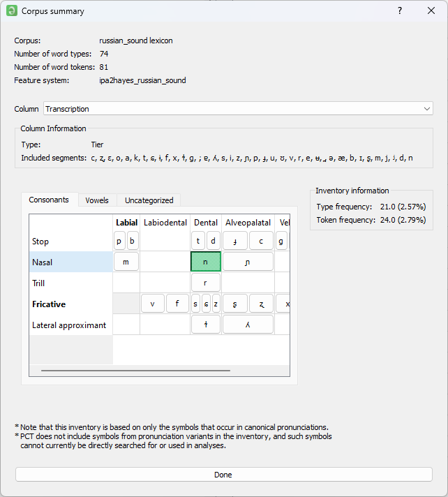Image resolution: width=448 pixels, height=497 pixels.
Task: Click the horizontal scrollbar of consonant chart
Action: (x=135, y=370)
